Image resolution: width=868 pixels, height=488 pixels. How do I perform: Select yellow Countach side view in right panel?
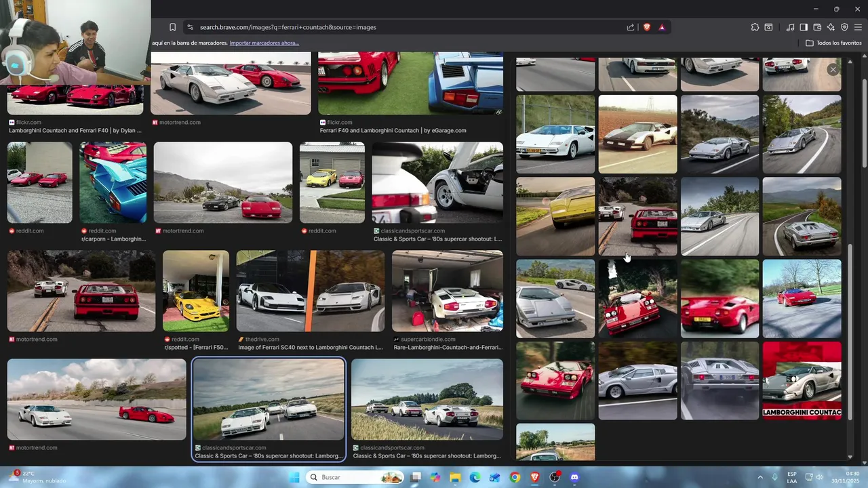[x=555, y=216]
